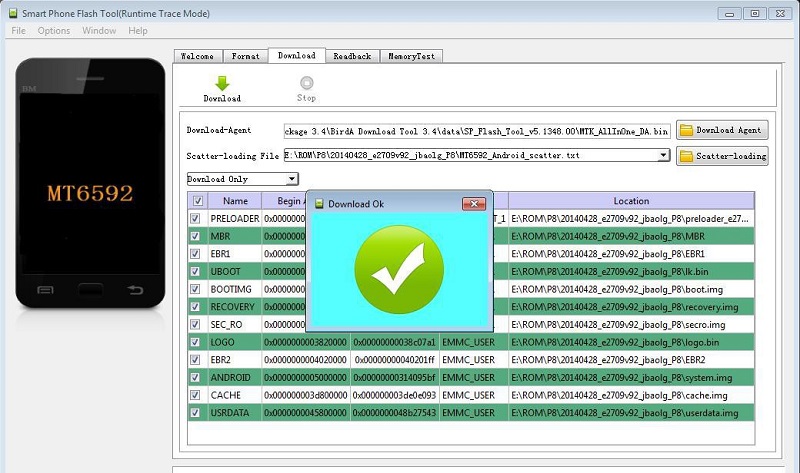Screen dimensions: 800x473
Task: Click the folder icon on Download Agent button
Action: [687, 130]
